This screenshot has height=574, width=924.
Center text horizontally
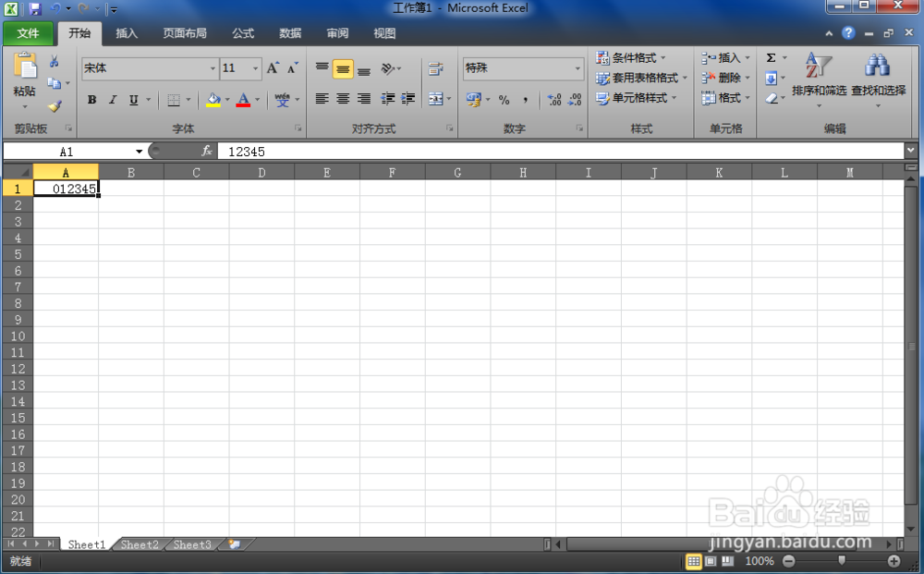343,98
